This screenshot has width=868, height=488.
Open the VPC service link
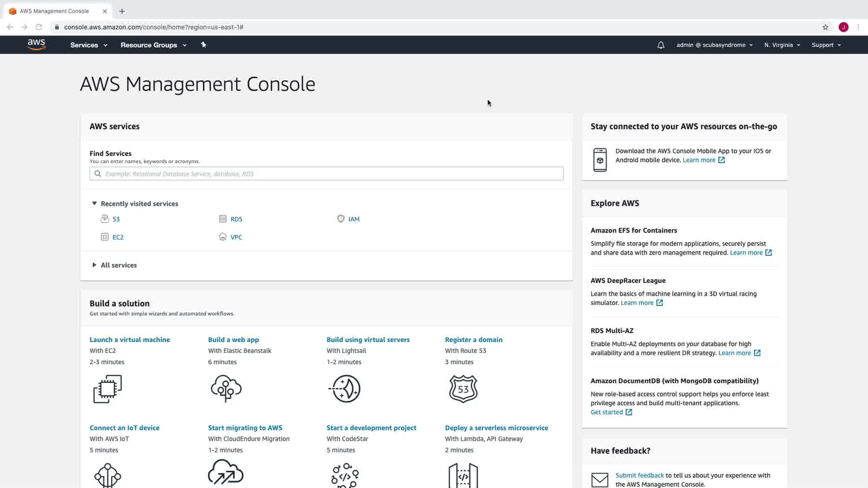236,237
